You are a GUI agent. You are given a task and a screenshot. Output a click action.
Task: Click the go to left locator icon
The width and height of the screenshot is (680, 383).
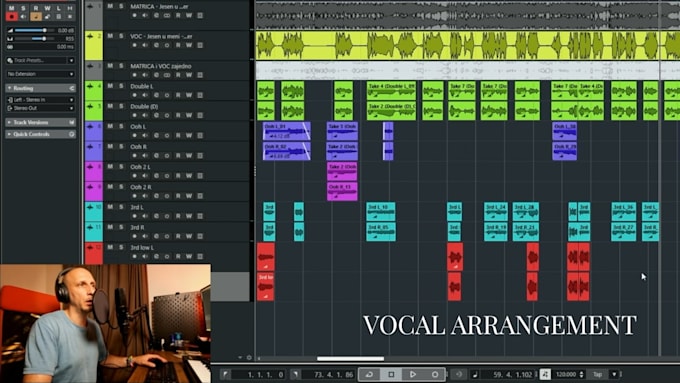pos(225,374)
